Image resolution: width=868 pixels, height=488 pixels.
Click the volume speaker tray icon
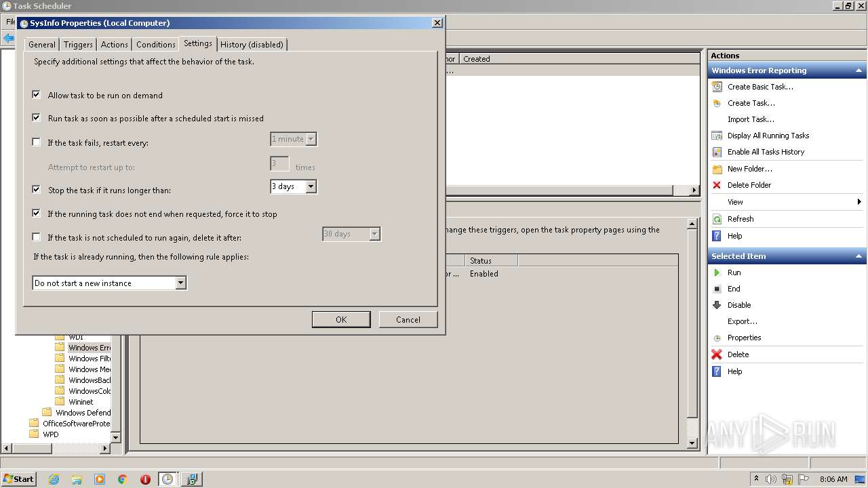tap(771, 479)
